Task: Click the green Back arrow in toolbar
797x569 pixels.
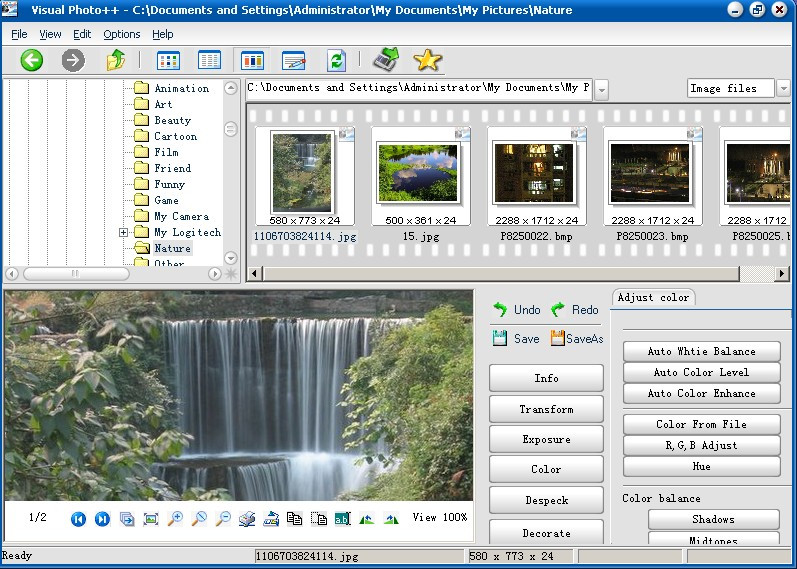Action: (32, 60)
